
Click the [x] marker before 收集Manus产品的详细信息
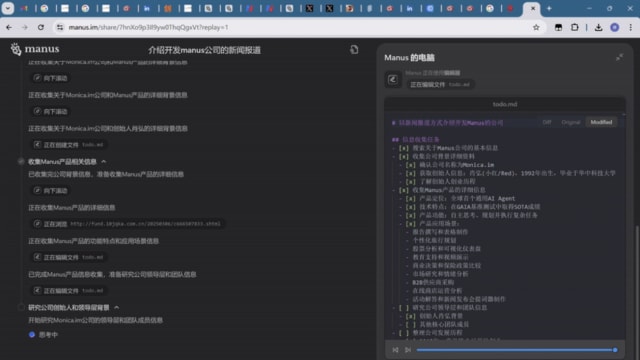coord(403,190)
